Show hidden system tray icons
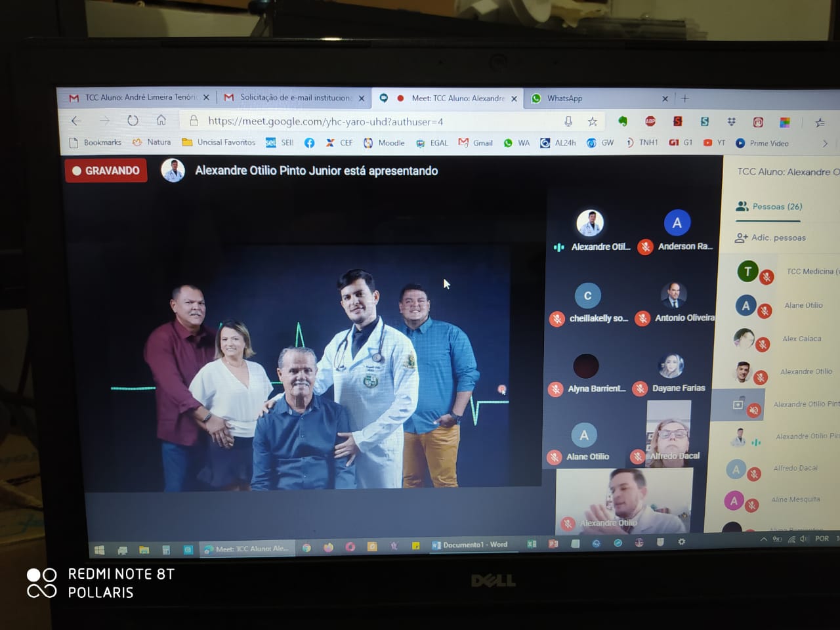The image size is (840, 630). point(763,539)
